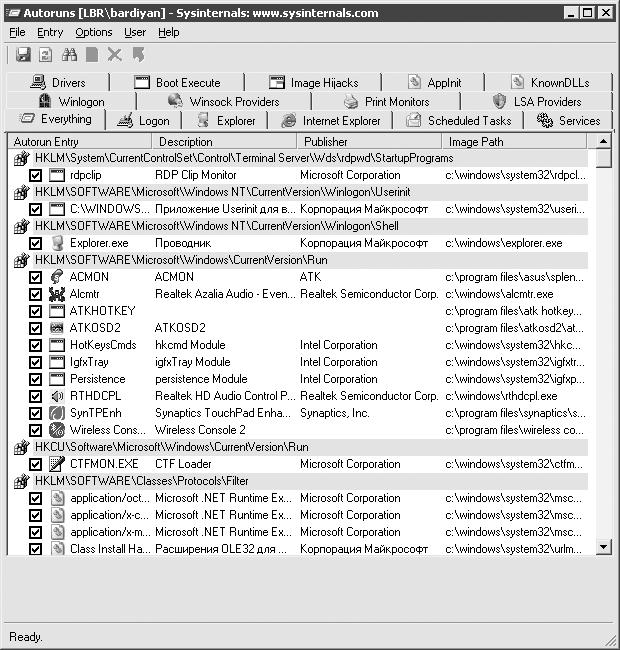The image size is (620, 650).
Task: Toggle the SynTPEnh entry checkbox
Action: 36,413
